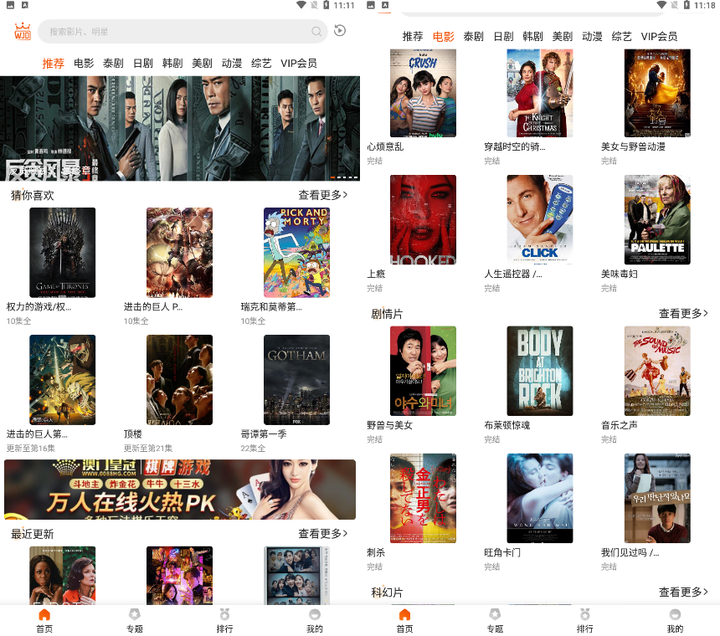Select left screen 电影 tab
The image size is (720, 636).
click(x=84, y=63)
